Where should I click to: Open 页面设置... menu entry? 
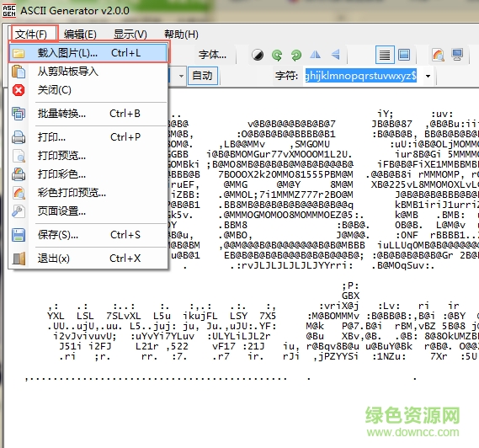point(88,211)
